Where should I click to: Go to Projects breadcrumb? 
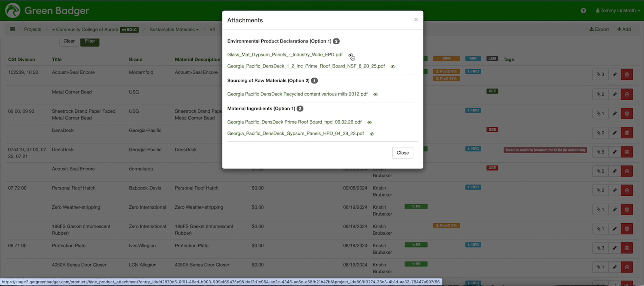32,29
